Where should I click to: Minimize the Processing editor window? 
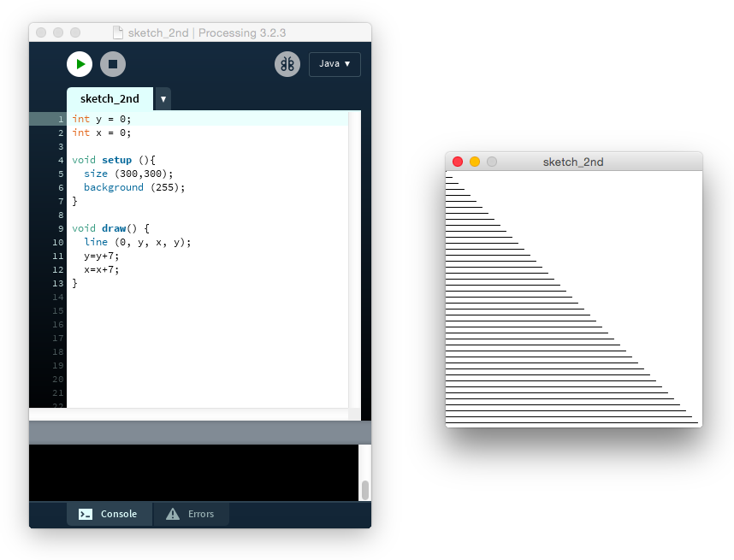(x=58, y=32)
